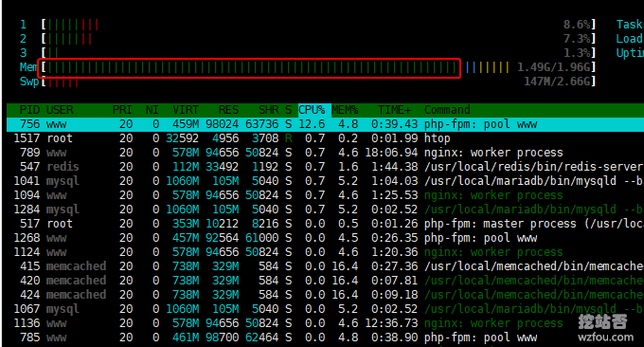
Task: Sort by the TIME+ column header
Action: 394,110
